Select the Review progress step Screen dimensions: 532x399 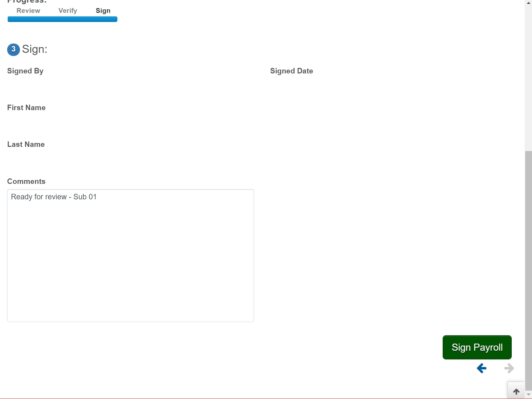click(28, 11)
